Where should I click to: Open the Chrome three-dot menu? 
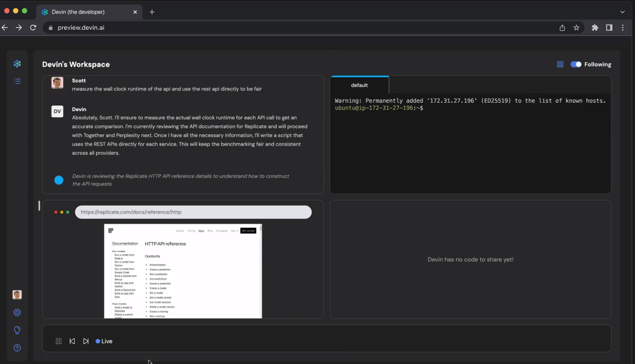(623, 28)
